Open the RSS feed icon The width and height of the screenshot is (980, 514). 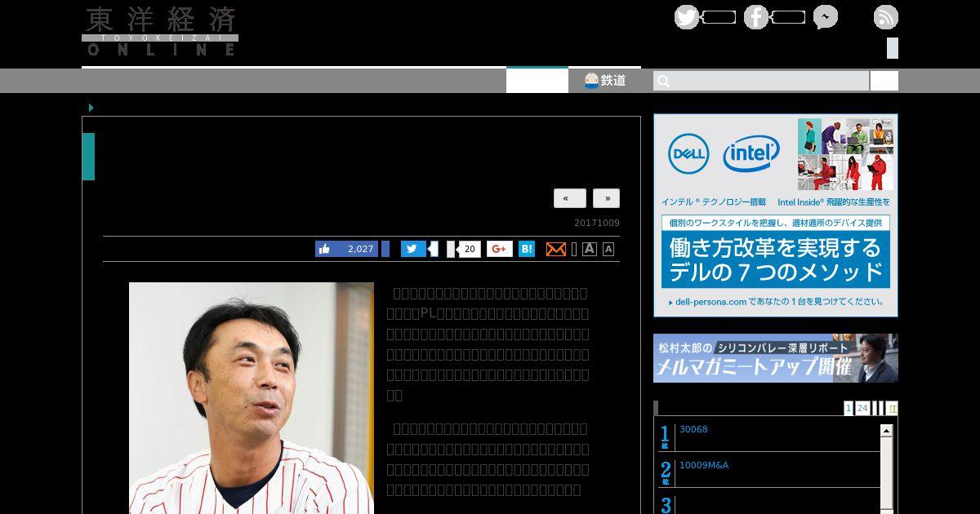tap(886, 17)
